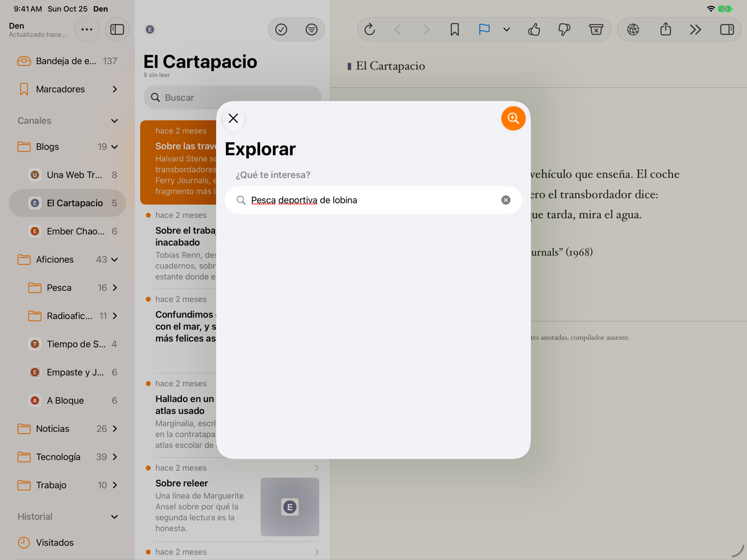Open Bandeja de entrada
The image size is (747, 560).
click(67, 61)
